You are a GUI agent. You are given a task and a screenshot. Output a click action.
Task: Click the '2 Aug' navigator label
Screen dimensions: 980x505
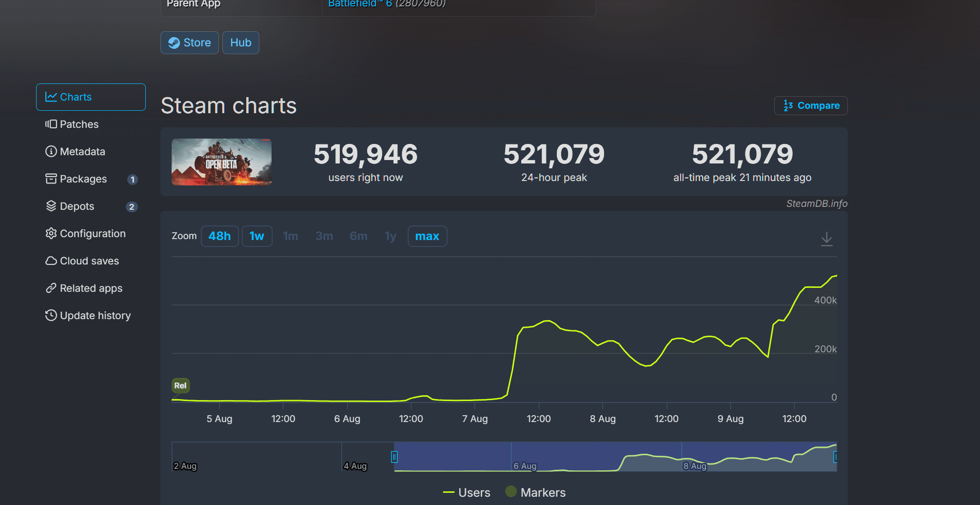pos(185,466)
